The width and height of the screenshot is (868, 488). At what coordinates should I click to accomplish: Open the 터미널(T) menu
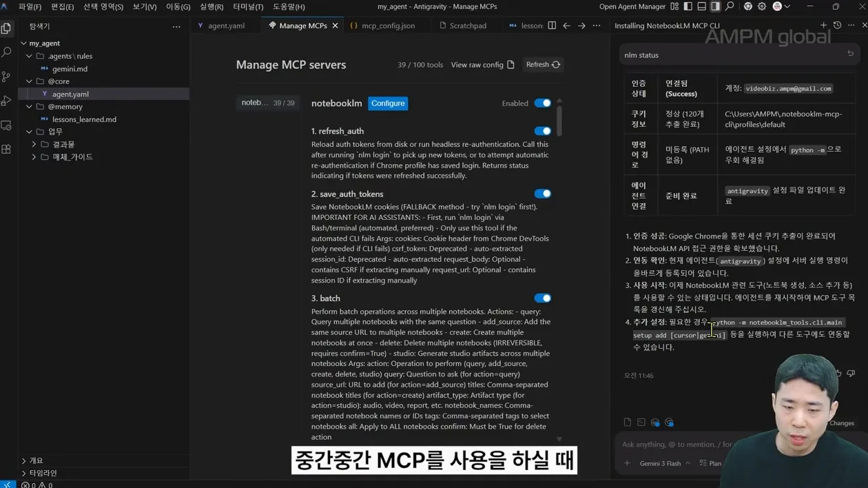point(248,7)
